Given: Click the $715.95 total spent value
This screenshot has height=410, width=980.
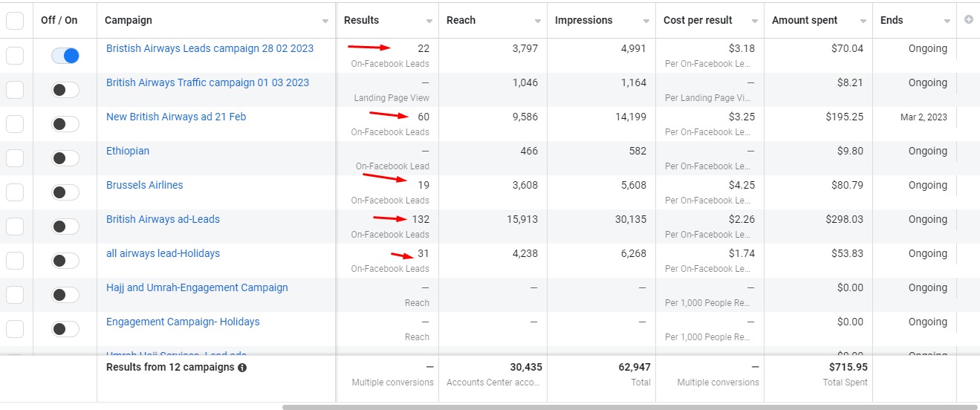Looking at the screenshot, I should [848, 367].
